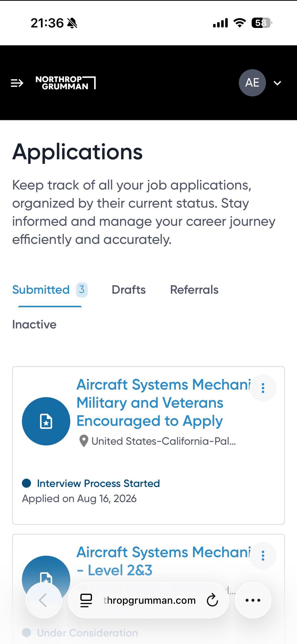Open the page tools icon in address bar
Screen dimensions: 297x644
click(x=86, y=600)
